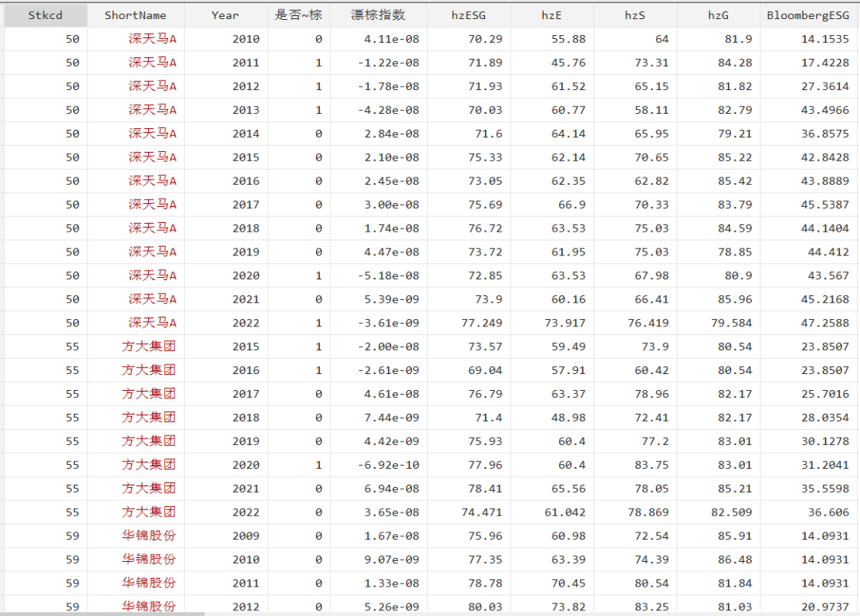Click the 69.04 hzESG cell

coord(468,370)
